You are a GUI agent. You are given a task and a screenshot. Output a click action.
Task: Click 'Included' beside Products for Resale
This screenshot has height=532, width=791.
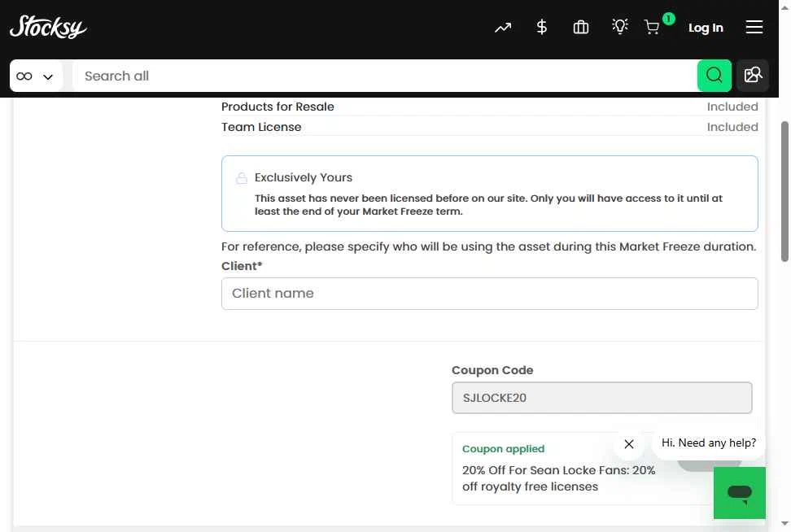click(732, 107)
